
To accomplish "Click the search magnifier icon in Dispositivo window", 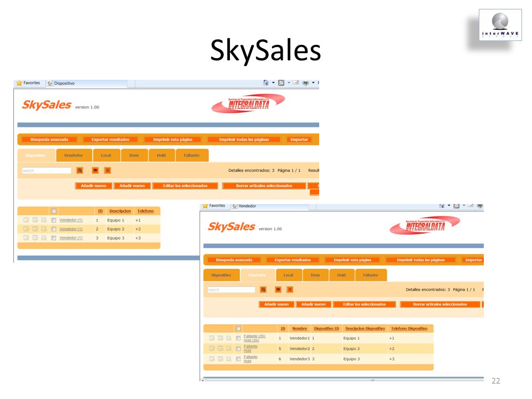I will pyautogui.click(x=80, y=170).
